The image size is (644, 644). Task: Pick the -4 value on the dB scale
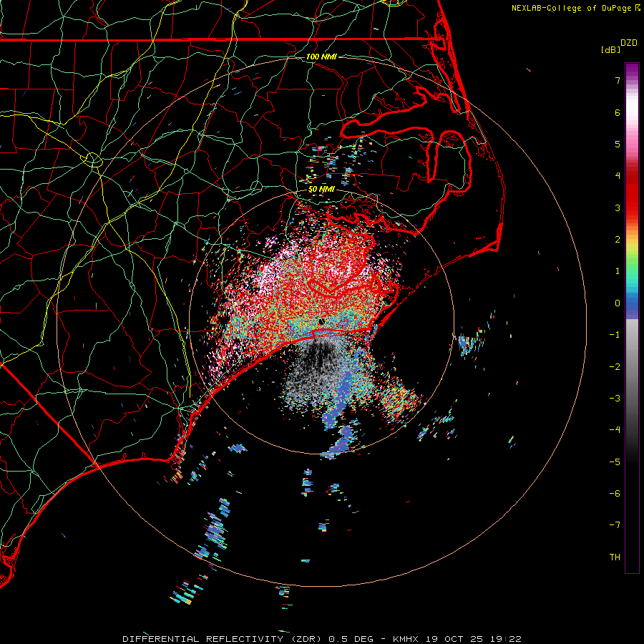(615, 430)
